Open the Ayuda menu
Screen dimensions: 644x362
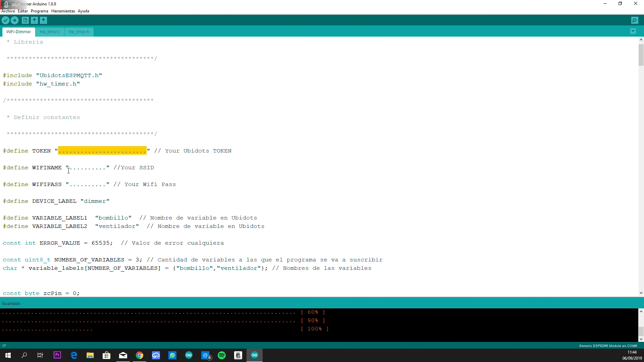pos(84,11)
